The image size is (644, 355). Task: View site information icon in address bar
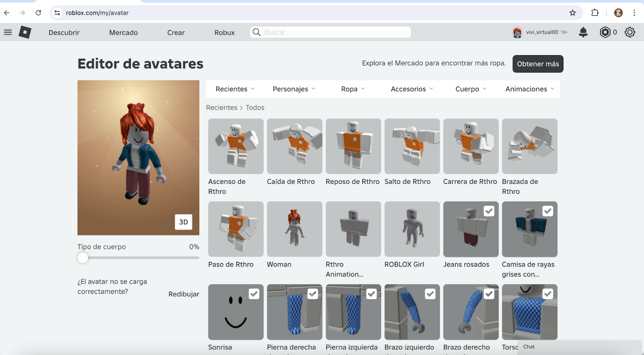tap(58, 13)
